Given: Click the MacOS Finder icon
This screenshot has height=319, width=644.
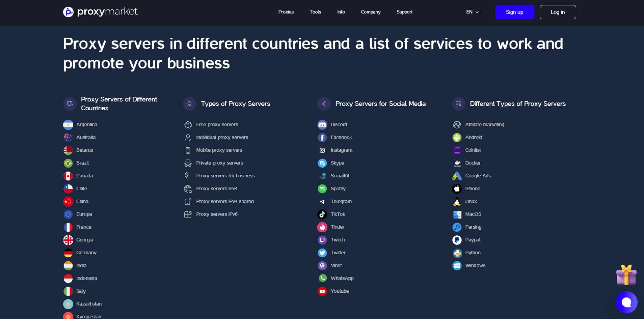Looking at the screenshot, I should click(457, 214).
